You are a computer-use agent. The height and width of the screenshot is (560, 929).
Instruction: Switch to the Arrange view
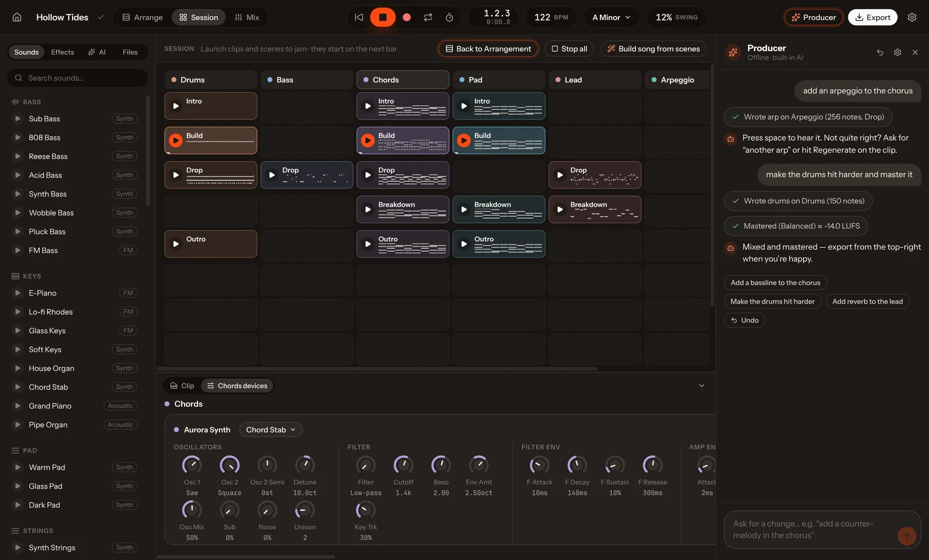click(x=142, y=17)
